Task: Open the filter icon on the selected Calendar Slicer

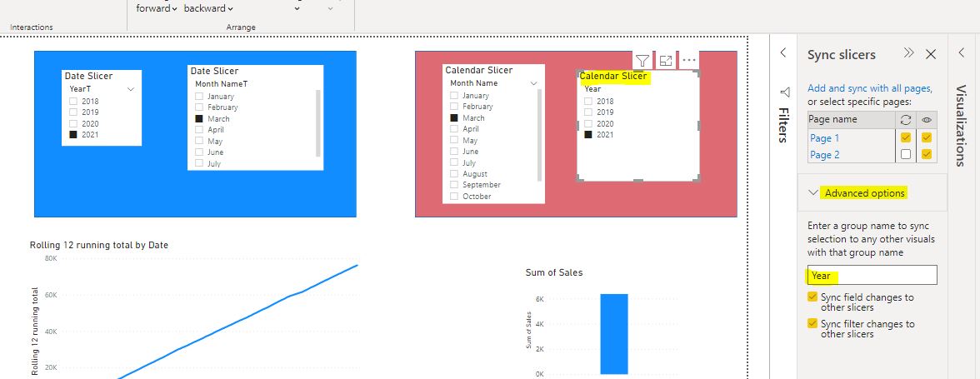Action: pyautogui.click(x=642, y=61)
